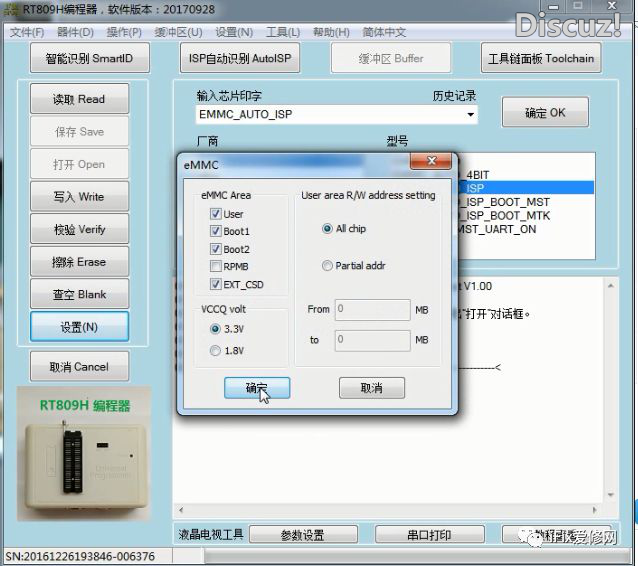Click 设置(N) button in left panel

[79, 327]
